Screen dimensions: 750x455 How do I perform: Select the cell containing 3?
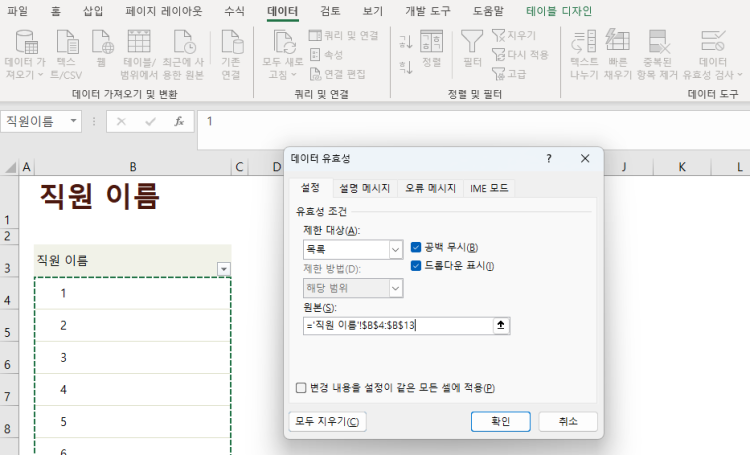[x=132, y=357]
